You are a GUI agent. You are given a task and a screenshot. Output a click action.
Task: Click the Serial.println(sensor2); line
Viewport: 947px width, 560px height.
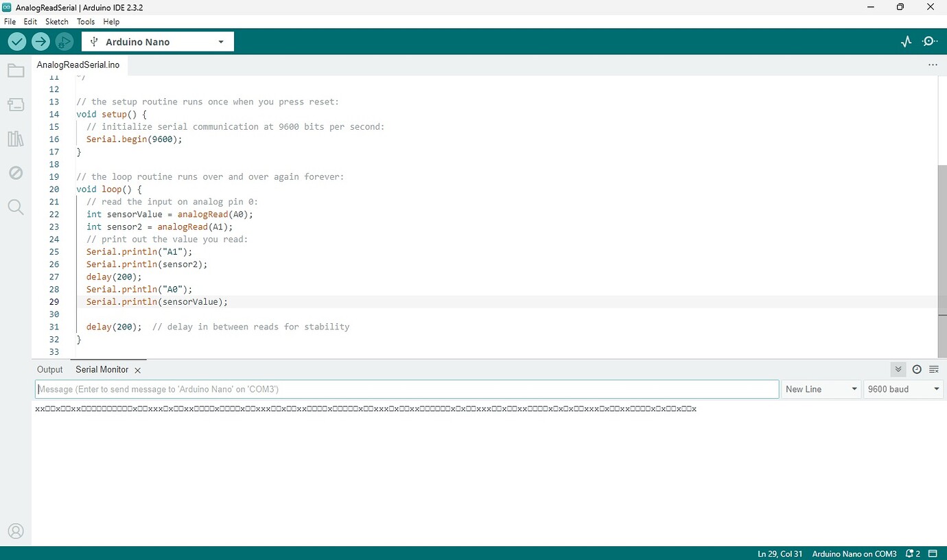[x=147, y=264]
